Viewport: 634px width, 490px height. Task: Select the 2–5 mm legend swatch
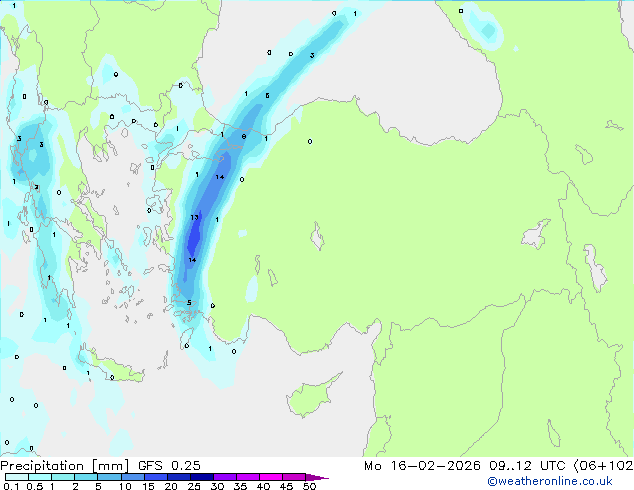(x=86, y=477)
